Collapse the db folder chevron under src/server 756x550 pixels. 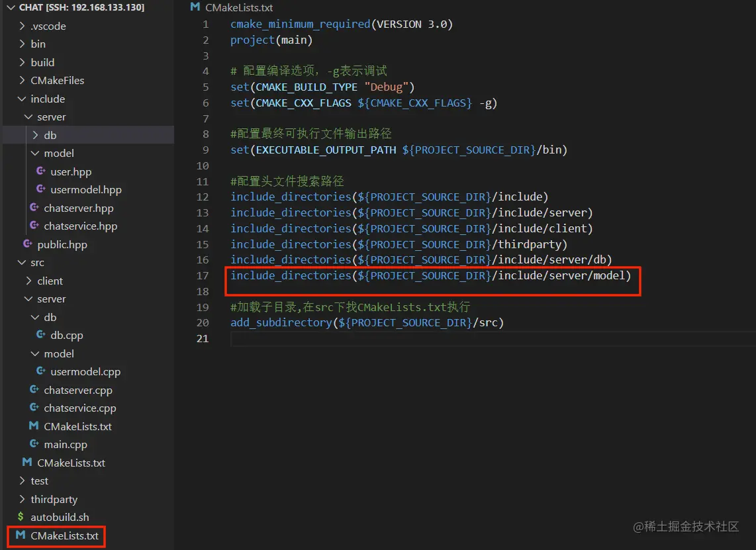click(35, 317)
